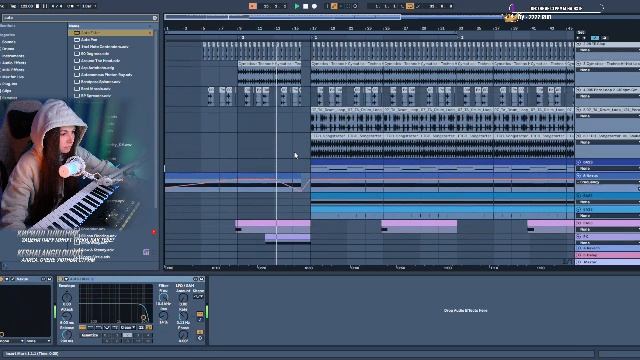This screenshot has width=640, height=360.
Task: Select the highlighted first item in browser list
Action: [111, 33]
